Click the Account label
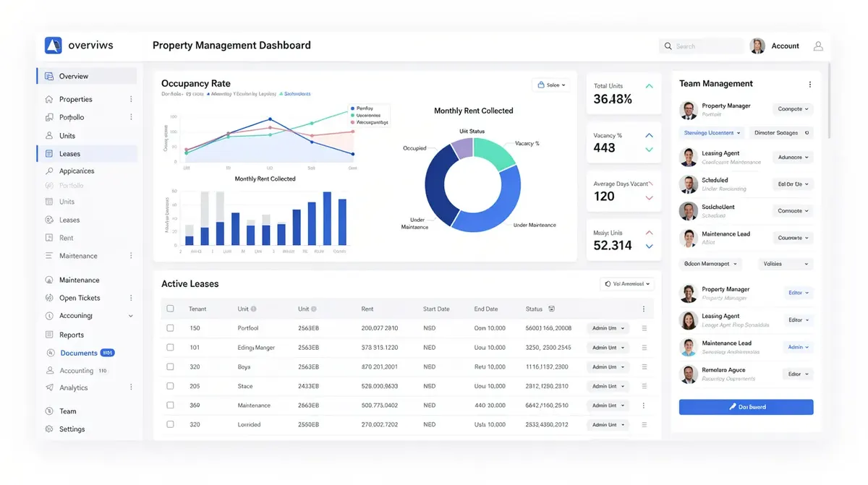 coord(785,46)
